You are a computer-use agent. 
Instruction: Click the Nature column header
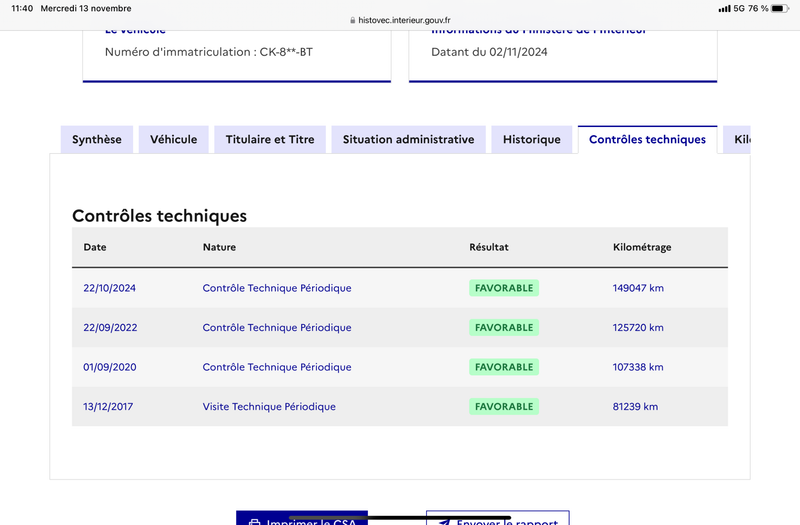[219, 247]
